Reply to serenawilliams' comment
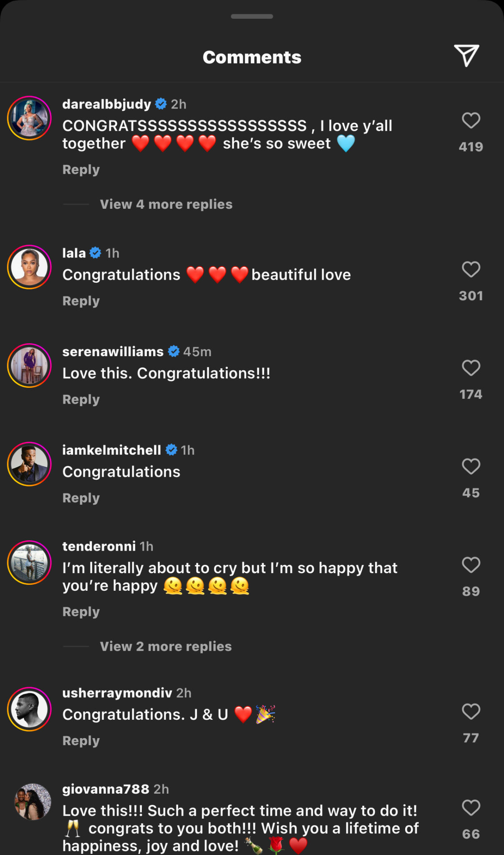This screenshot has height=855, width=504. point(81,399)
